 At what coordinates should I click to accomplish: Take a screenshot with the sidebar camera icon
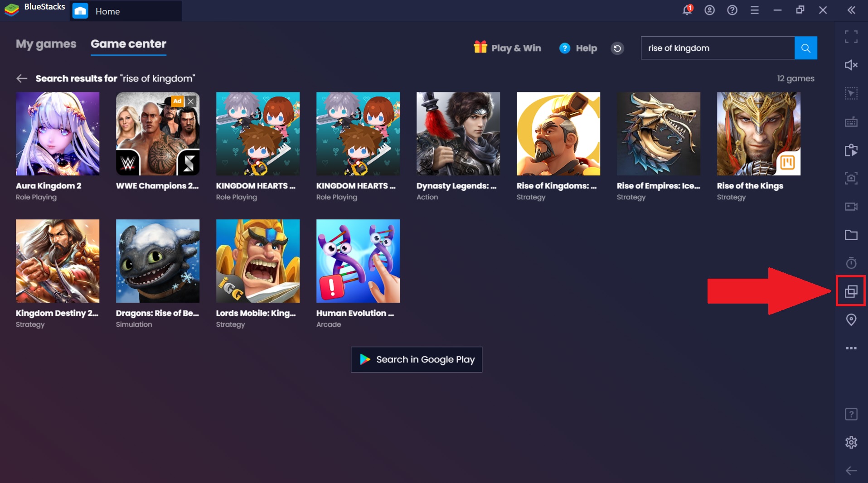851,179
